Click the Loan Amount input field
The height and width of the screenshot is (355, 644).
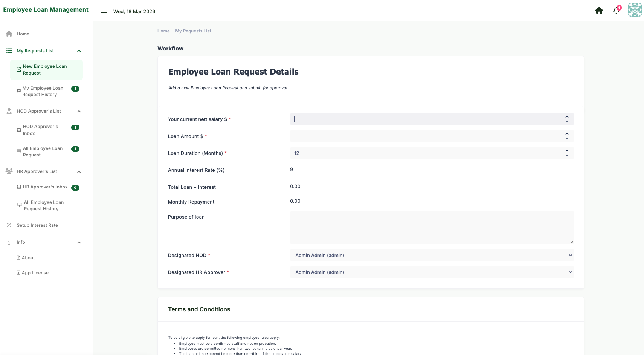[426, 136]
